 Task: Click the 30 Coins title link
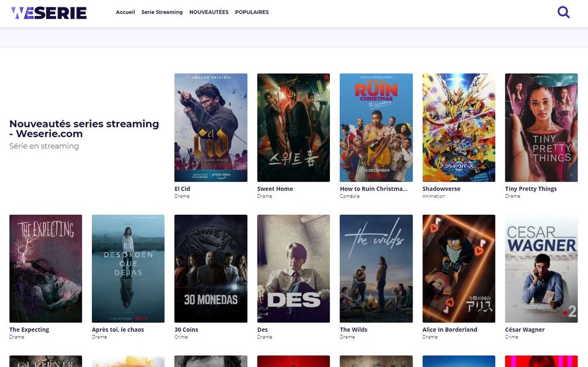coord(186,330)
